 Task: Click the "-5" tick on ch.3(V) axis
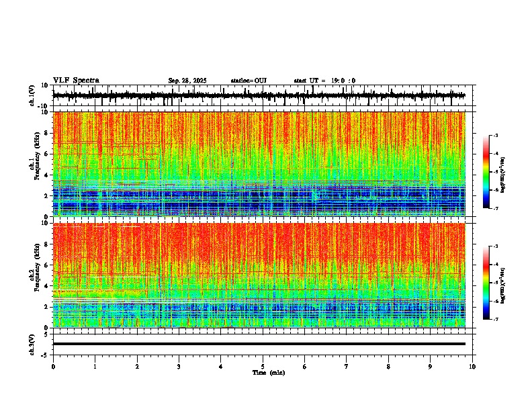46,355
